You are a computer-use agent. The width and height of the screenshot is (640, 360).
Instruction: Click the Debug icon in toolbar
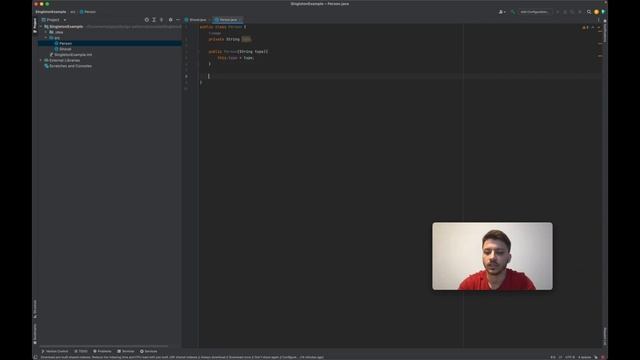tap(565, 12)
